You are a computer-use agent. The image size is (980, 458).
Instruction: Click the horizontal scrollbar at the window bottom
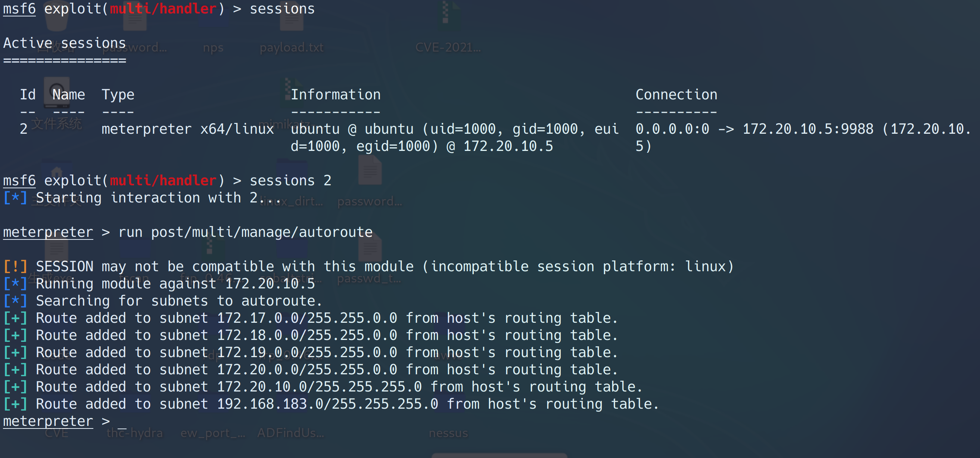[499, 455]
